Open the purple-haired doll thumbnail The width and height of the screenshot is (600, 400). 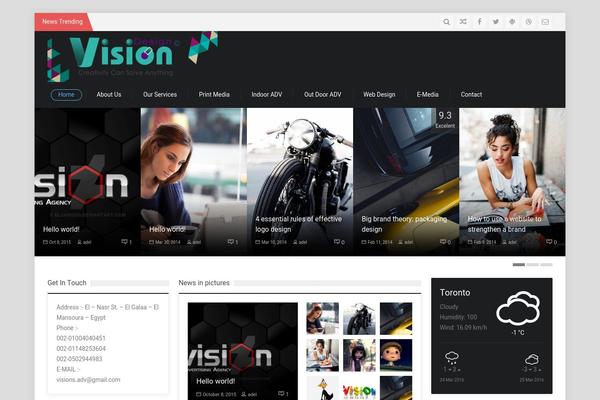coord(359,355)
